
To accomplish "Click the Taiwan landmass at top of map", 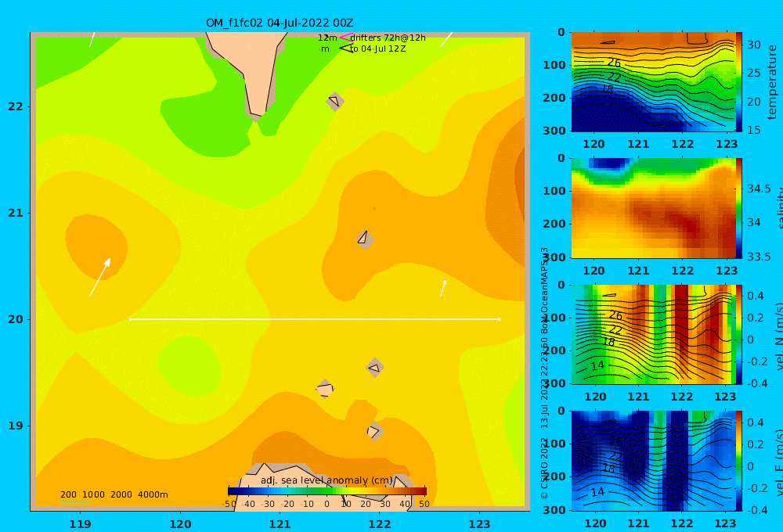I will [246, 72].
